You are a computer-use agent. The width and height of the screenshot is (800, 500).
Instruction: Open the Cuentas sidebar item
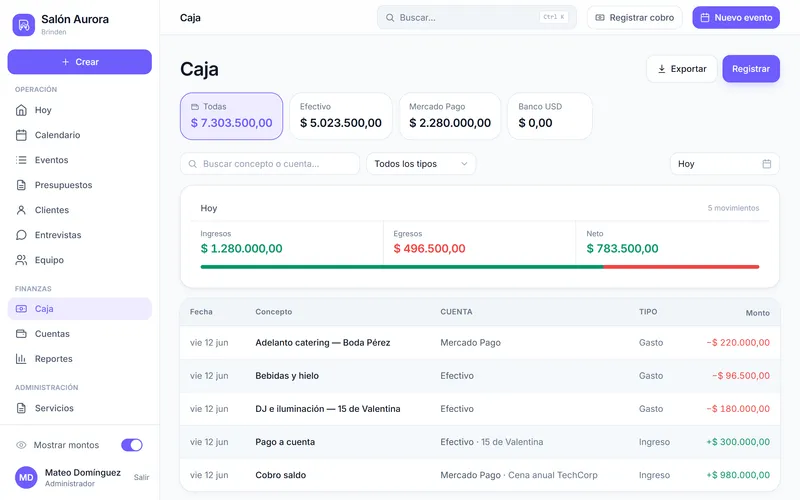(80, 334)
